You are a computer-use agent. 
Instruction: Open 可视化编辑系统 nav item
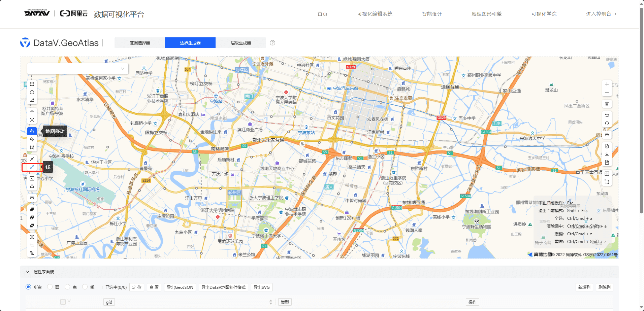(x=375, y=14)
